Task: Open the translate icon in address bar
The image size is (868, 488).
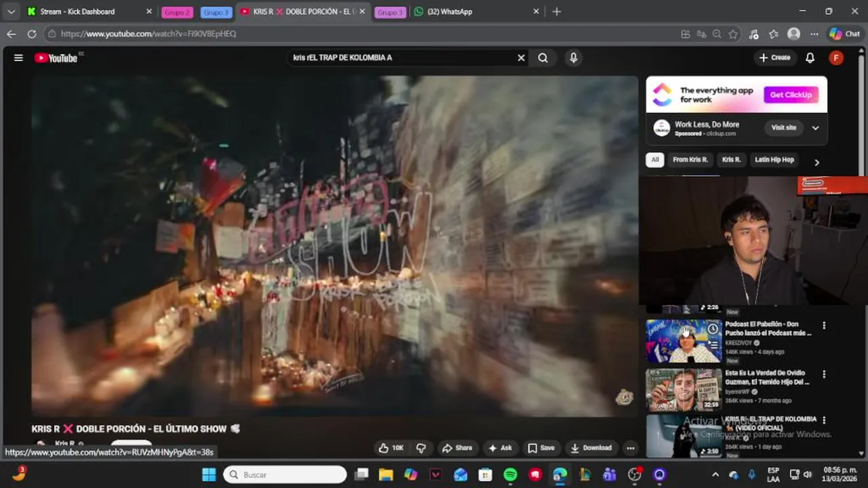Action: (x=701, y=34)
